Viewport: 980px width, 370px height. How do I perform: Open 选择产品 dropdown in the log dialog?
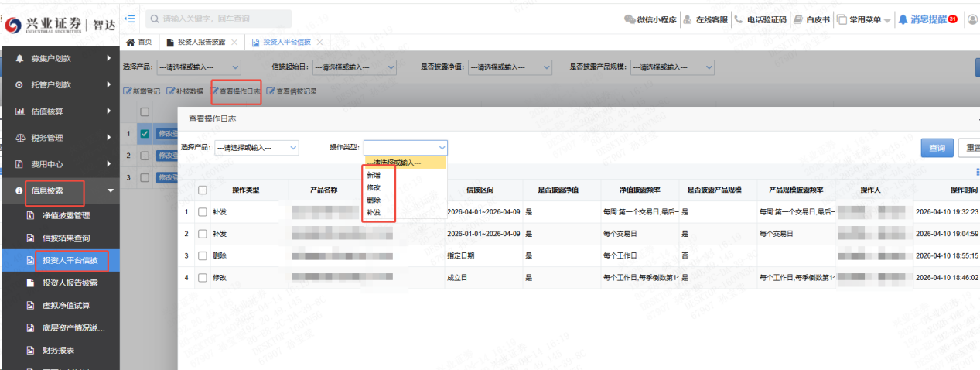pyautogui.click(x=257, y=147)
